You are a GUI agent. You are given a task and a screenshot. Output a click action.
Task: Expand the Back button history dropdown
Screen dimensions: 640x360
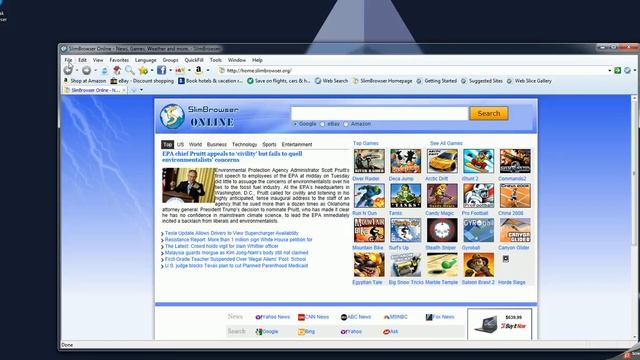pyautogui.click(x=77, y=71)
